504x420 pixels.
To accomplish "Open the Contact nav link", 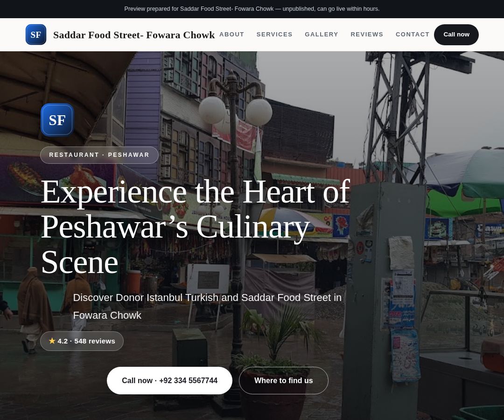I will (x=413, y=35).
